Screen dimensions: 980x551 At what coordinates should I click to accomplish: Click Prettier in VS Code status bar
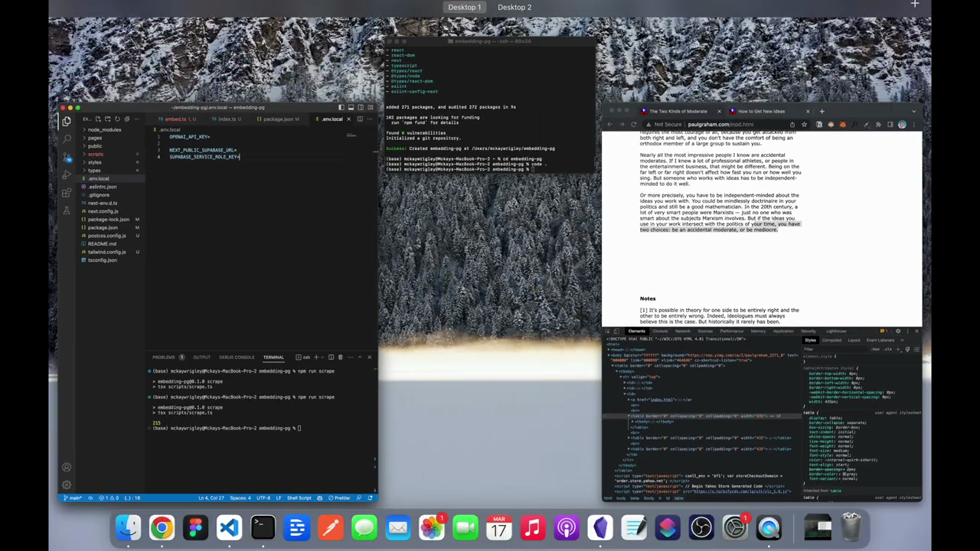click(339, 497)
